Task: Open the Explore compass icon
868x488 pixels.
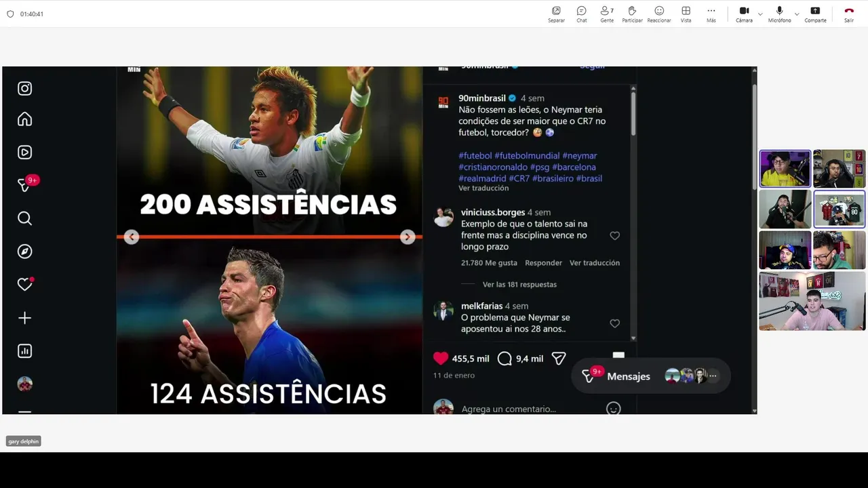Action: coord(25,251)
